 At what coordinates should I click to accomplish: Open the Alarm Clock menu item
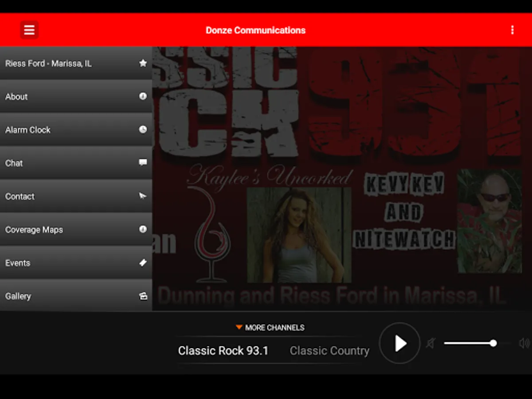tap(76, 130)
